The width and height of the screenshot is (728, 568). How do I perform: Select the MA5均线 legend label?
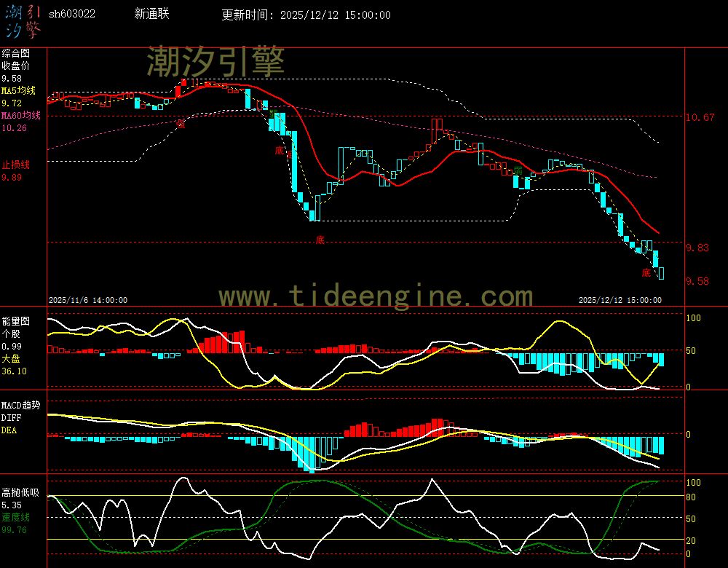21,90
